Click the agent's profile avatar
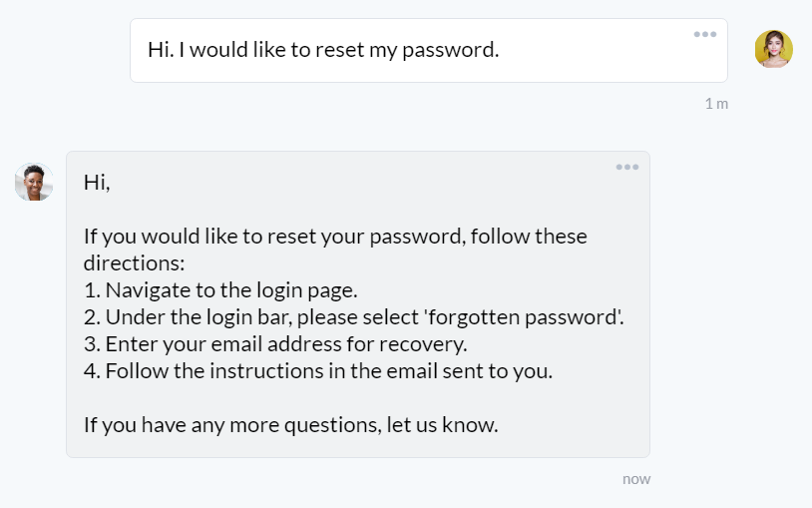 (x=34, y=182)
